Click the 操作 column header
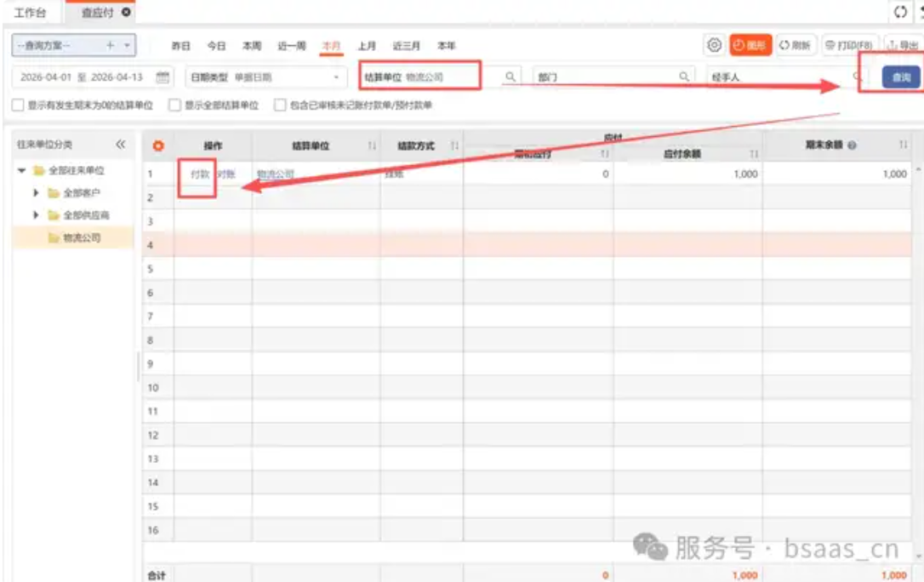924x582 pixels. coord(213,145)
